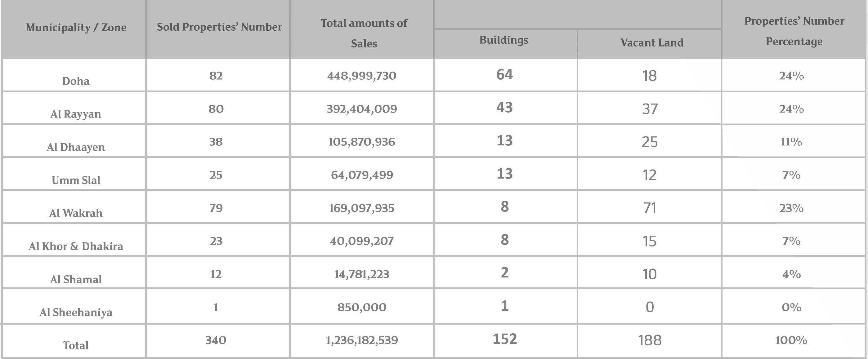Image resolution: width=868 pixels, height=359 pixels.
Task: Select Al Wakrah's vacant land value 71
Action: click(x=649, y=208)
